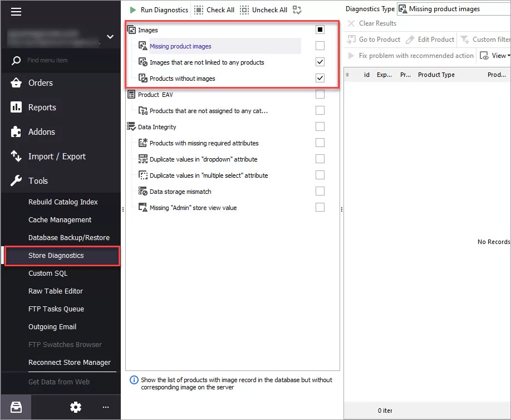Viewport: 511px width, 420px height.
Task: Click the Check All icon
Action: [199, 10]
